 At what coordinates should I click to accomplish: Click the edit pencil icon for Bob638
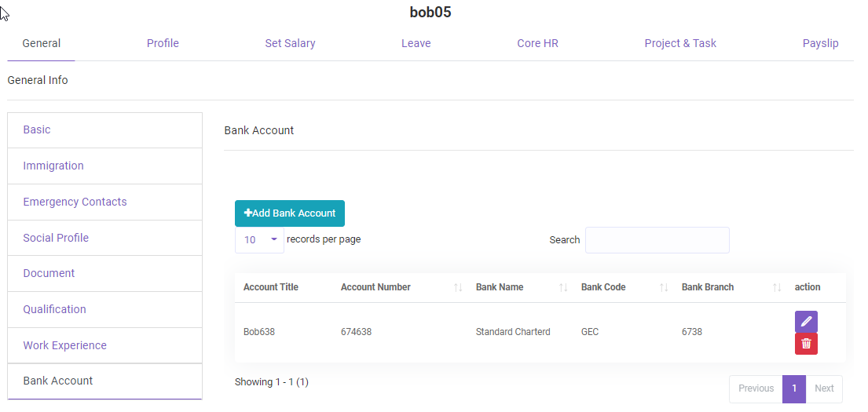coord(806,322)
